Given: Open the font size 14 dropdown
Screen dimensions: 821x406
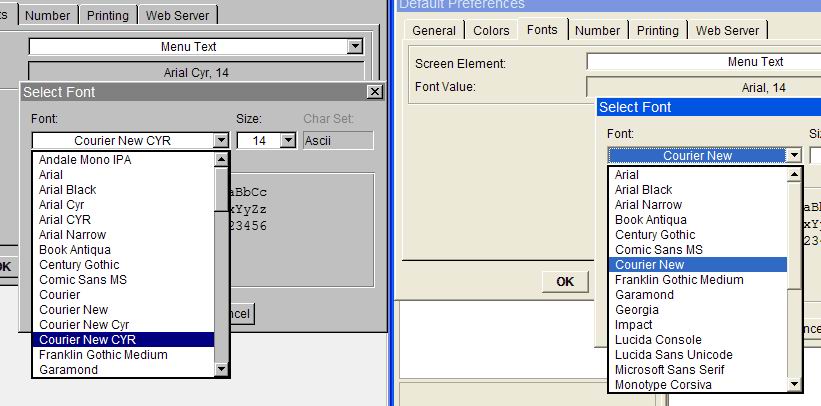Looking at the screenshot, I should (288, 141).
